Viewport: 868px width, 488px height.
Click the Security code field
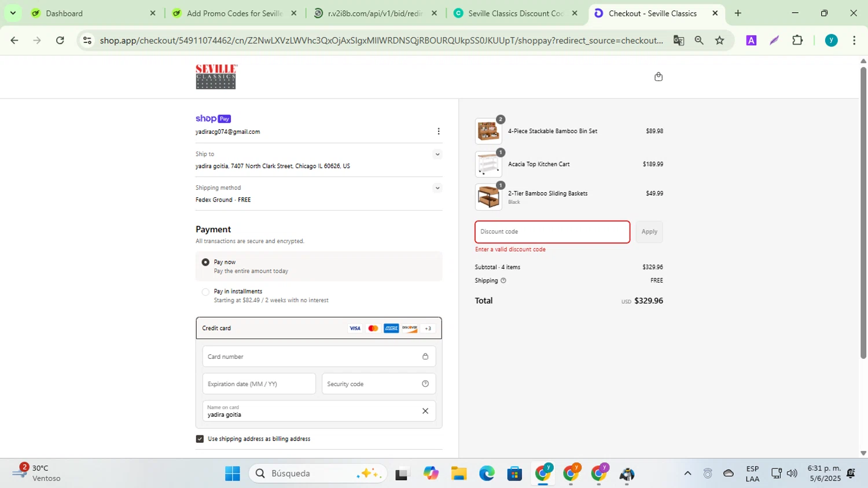[x=379, y=384]
